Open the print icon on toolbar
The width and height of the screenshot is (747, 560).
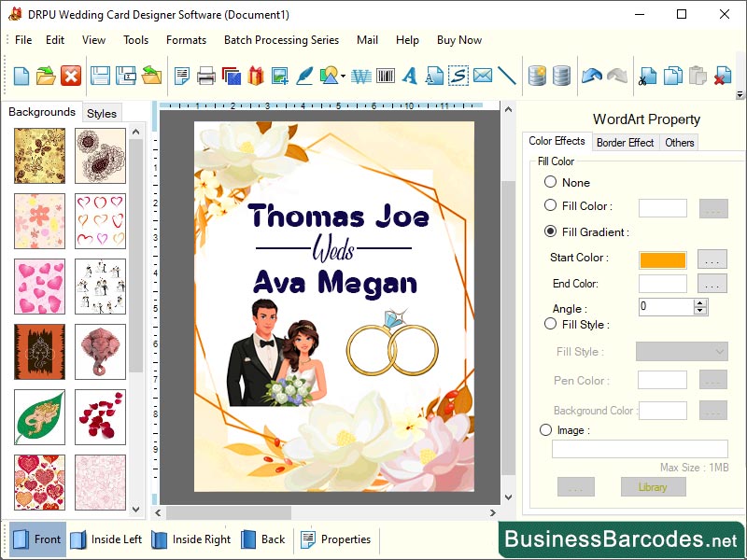[x=206, y=75]
